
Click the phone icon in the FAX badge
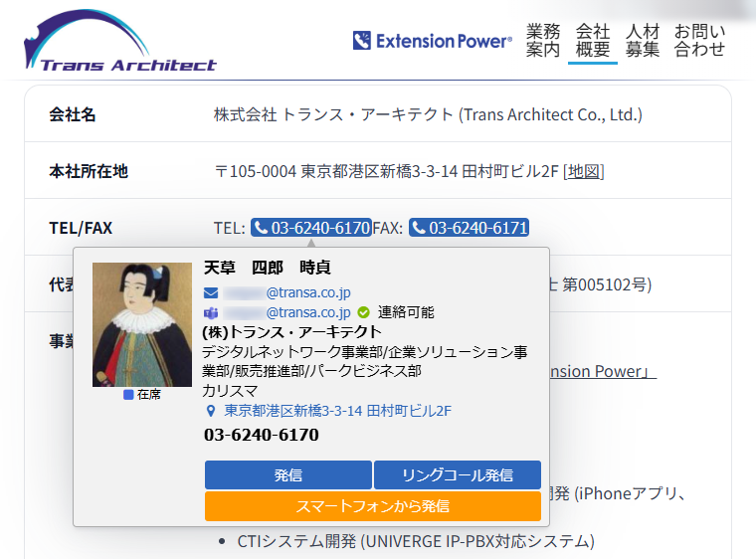pyautogui.click(x=419, y=227)
